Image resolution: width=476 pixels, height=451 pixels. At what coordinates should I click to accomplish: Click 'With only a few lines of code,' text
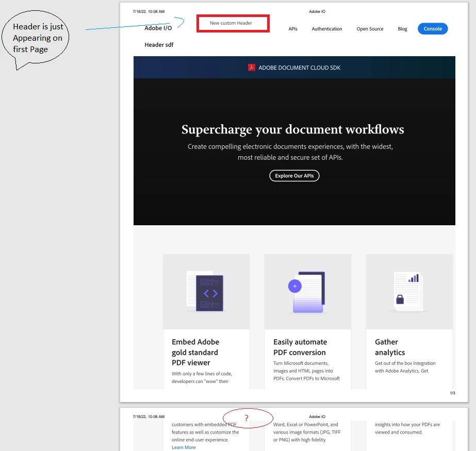coord(202,374)
